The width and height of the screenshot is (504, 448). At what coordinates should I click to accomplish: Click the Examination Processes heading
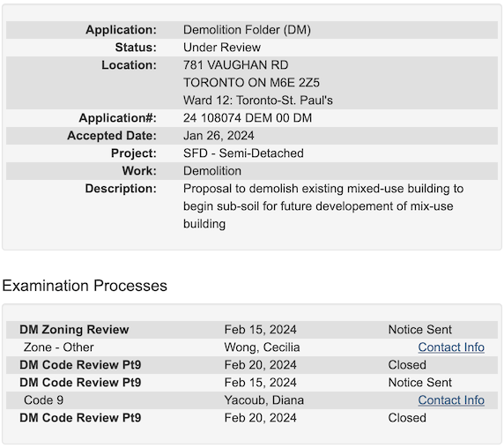point(85,286)
